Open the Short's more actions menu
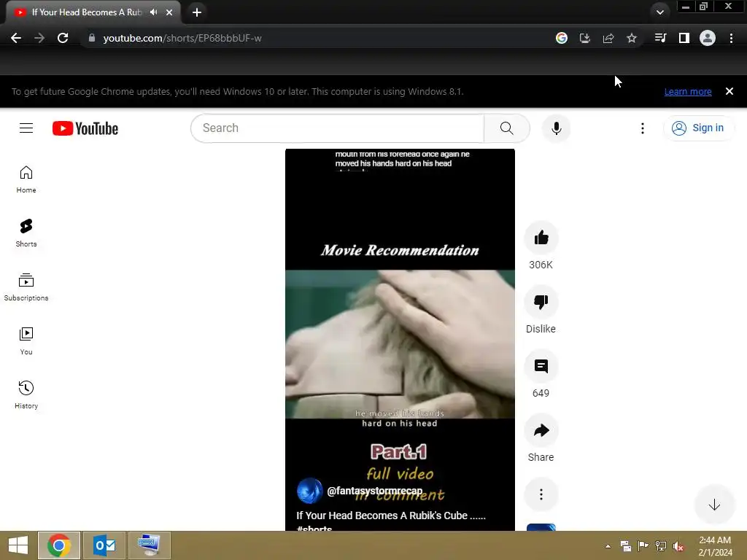Image resolution: width=747 pixels, height=560 pixels. 541,494
